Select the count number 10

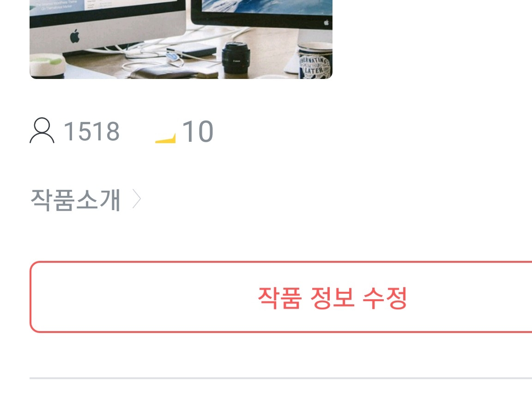coord(198,131)
